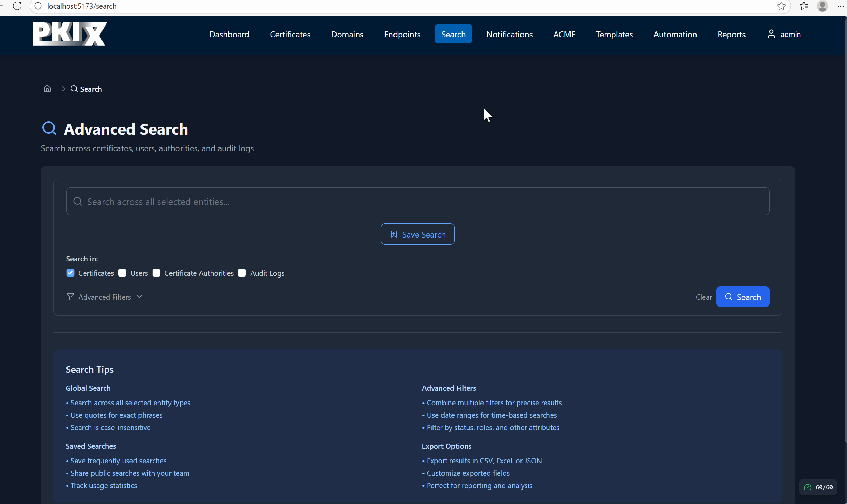Click the PKIX logo
Screen dimensions: 847x504
click(x=70, y=34)
